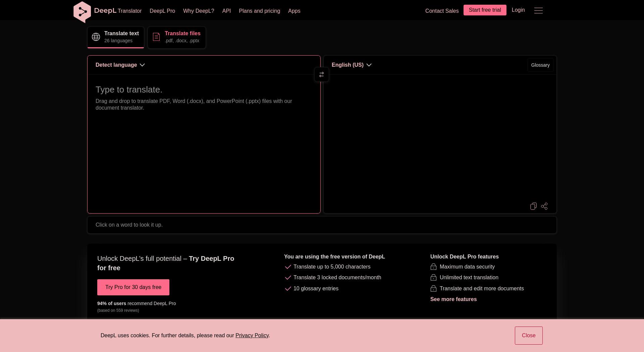Click the DeepL Translator title link
The width and height of the screenshot is (644, 352).
click(118, 11)
